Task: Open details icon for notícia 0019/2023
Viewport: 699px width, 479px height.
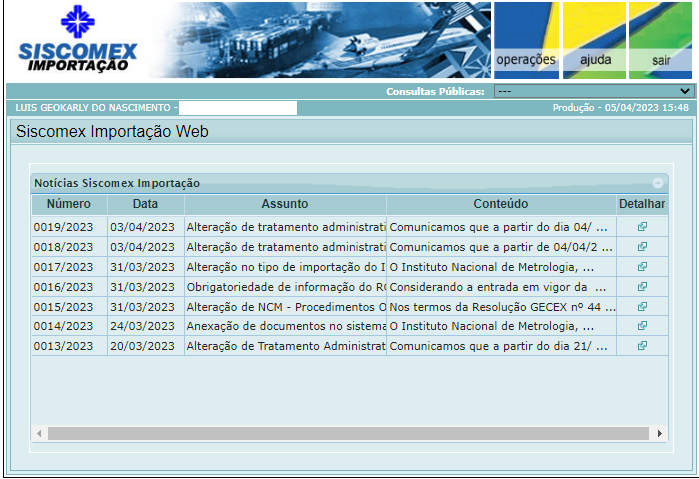Action: [642, 227]
